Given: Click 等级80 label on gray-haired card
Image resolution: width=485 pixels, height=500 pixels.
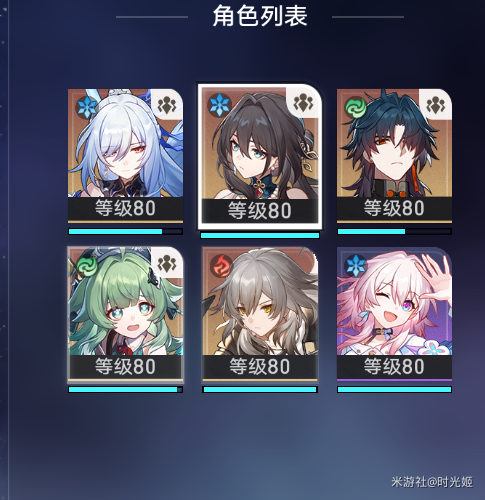Looking at the screenshot, I should pos(260,366).
